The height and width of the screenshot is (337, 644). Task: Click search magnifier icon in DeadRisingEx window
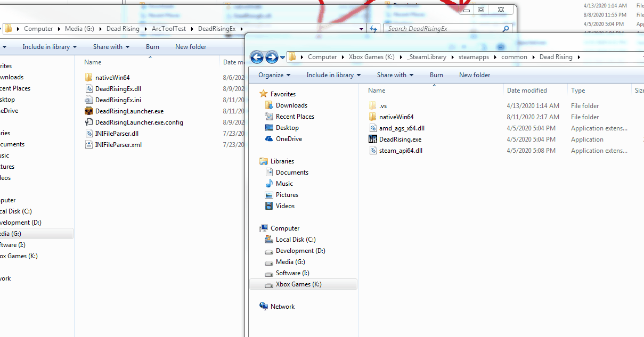[x=506, y=29]
